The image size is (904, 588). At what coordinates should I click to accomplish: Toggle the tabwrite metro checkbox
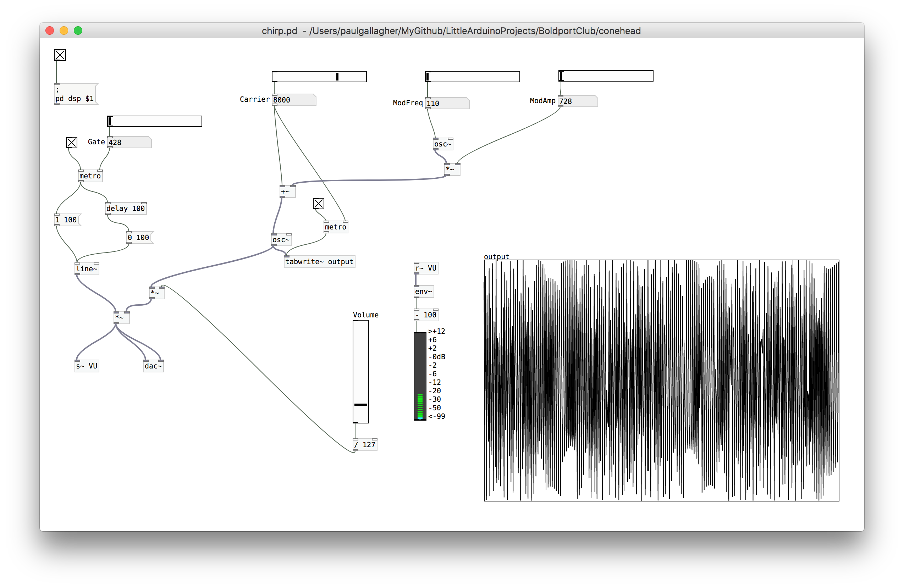pyautogui.click(x=318, y=204)
